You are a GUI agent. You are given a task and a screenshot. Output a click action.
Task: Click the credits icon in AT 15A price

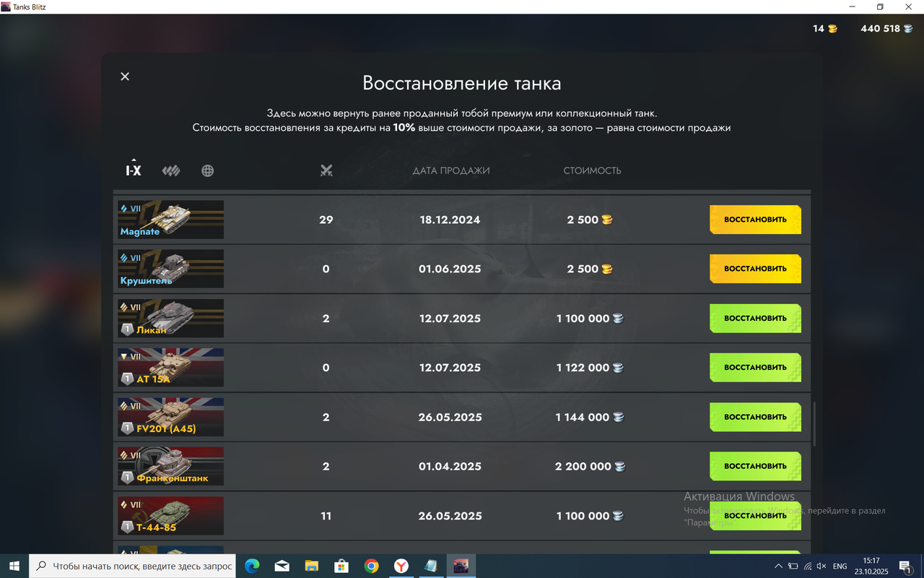[619, 368]
